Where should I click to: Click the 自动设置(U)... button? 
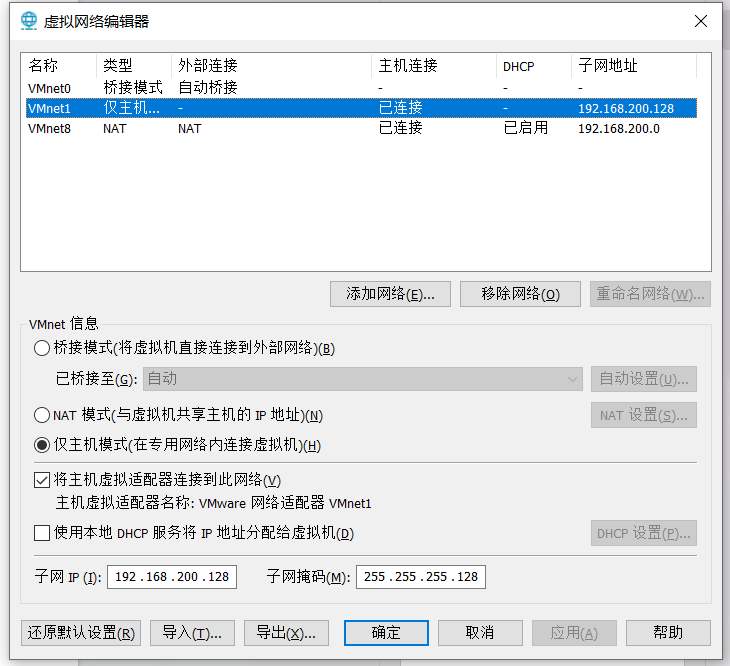click(x=644, y=379)
